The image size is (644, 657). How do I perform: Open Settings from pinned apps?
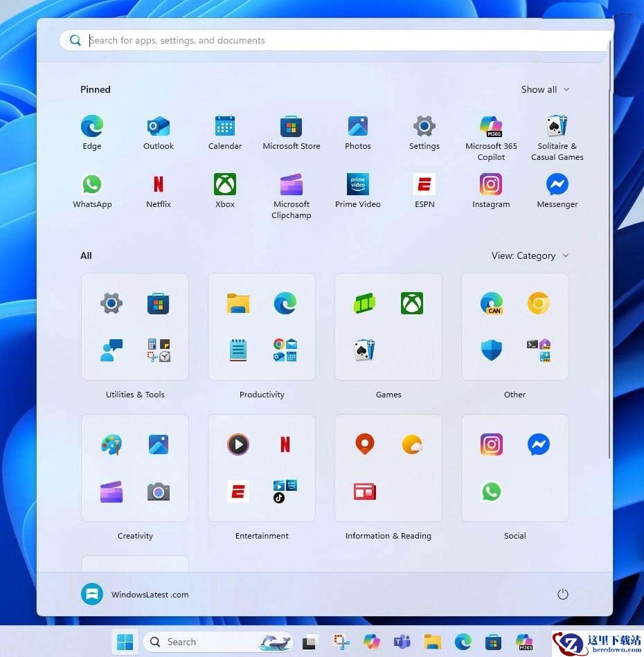coord(424,132)
